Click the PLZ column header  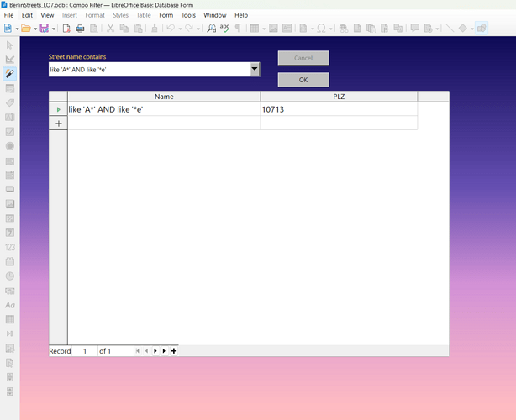339,97
